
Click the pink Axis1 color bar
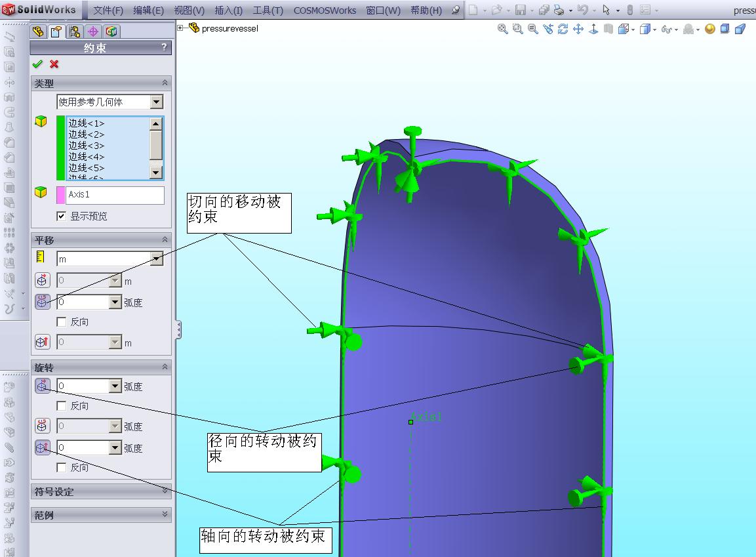click(x=60, y=195)
